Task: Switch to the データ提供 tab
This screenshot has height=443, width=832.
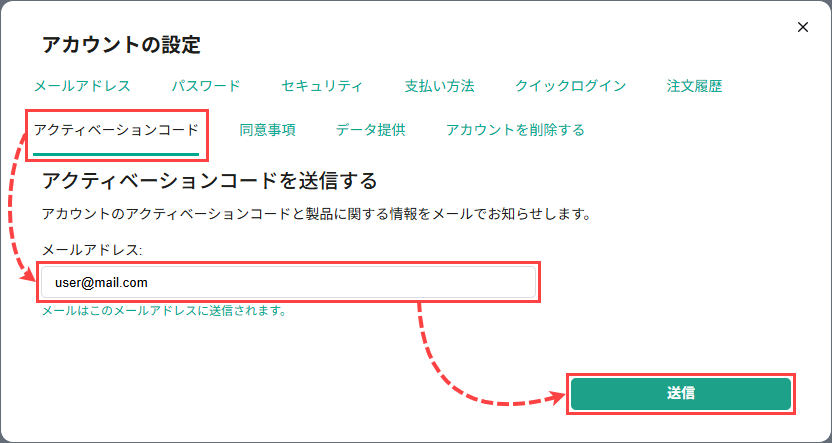Action: tap(370, 130)
